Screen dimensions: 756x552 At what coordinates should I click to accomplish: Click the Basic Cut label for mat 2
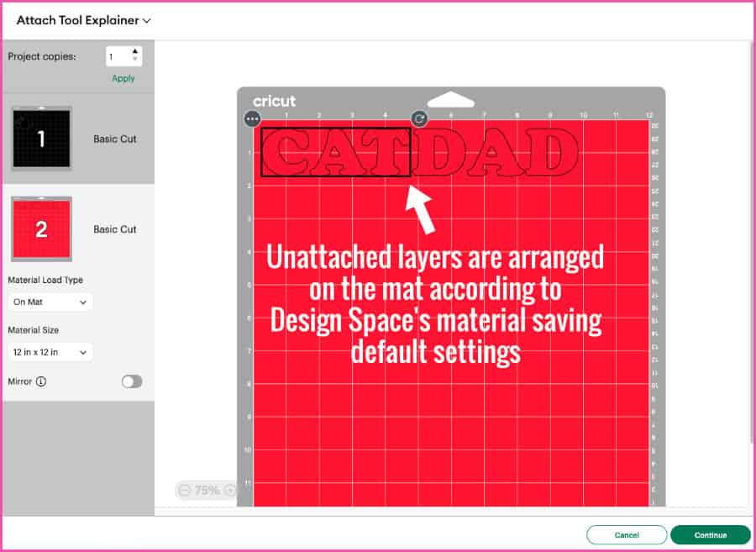115,229
